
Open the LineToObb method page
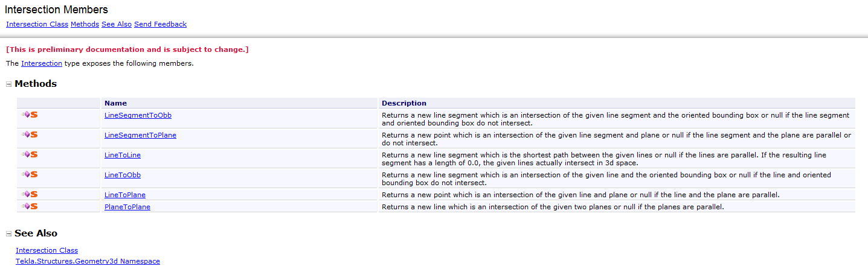pyautogui.click(x=123, y=175)
